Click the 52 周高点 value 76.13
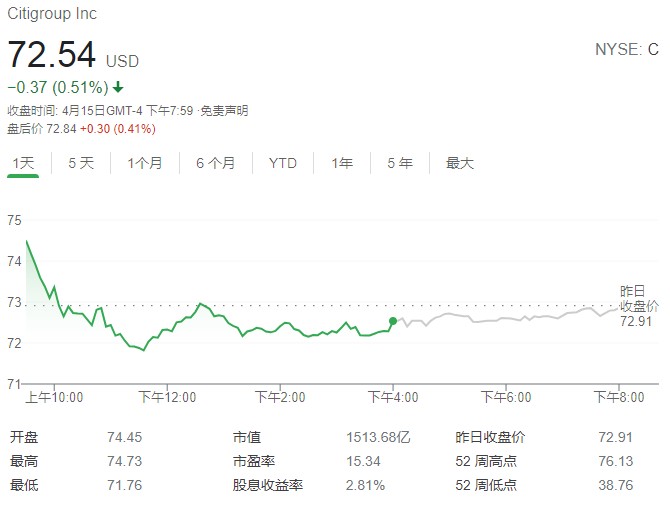Screen dimensions: 670x510 pos(615,461)
